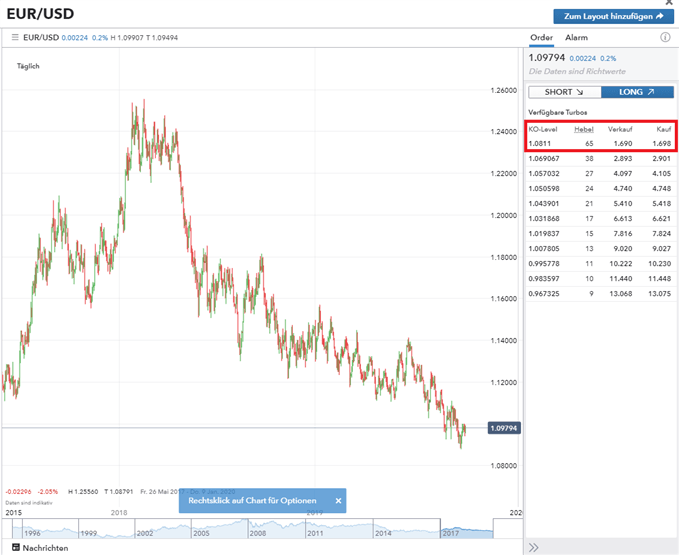Click Verkauf price 9.020
679x555 pixels.
pyautogui.click(x=623, y=248)
